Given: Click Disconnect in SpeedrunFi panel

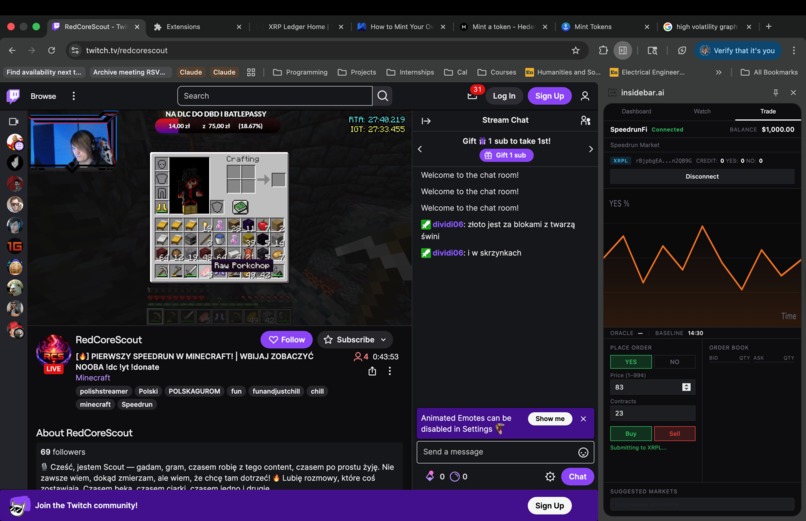Looking at the screenshot, I should tap(702, 176).
